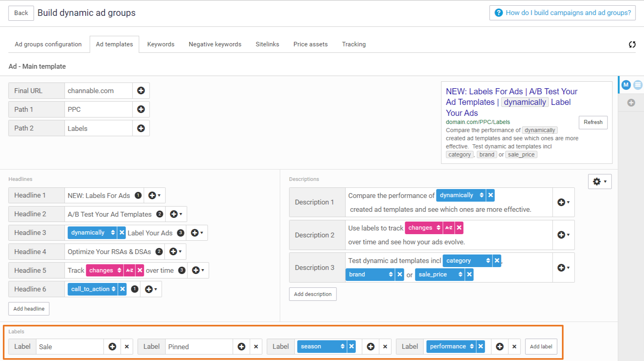
Task: Toggle the pin position badge on Headline 1
Action: 138,196
